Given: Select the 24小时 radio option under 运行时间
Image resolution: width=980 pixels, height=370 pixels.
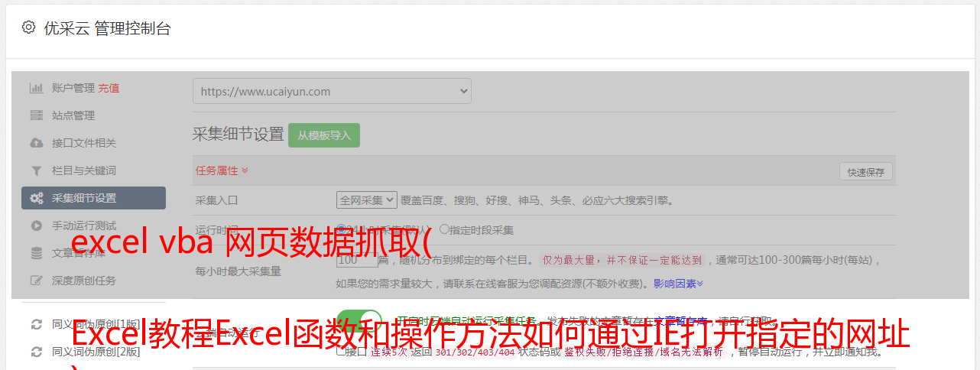Looking at the screenshot, I should point(342,229).
